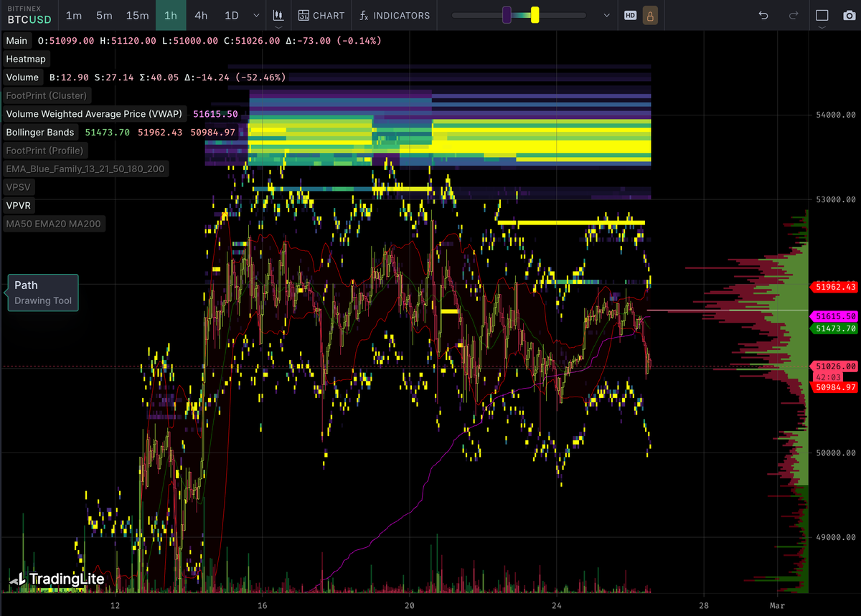Click the VWAP legend value 51615.50

(x=216, y=114)
